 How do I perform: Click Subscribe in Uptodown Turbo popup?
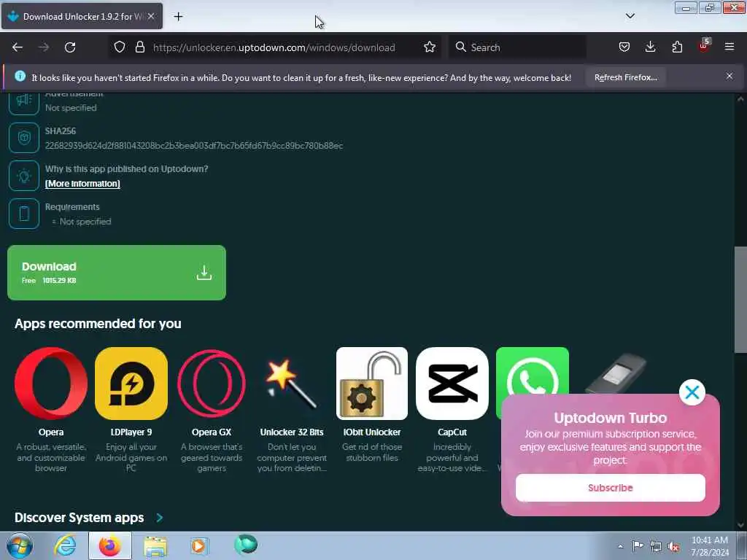(x=611, y=488)
